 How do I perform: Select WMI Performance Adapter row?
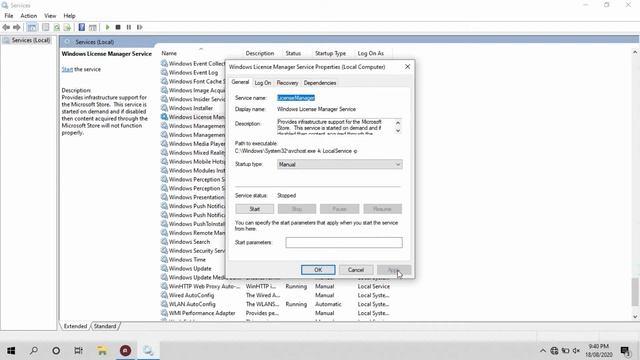click(x=276, y=313)
